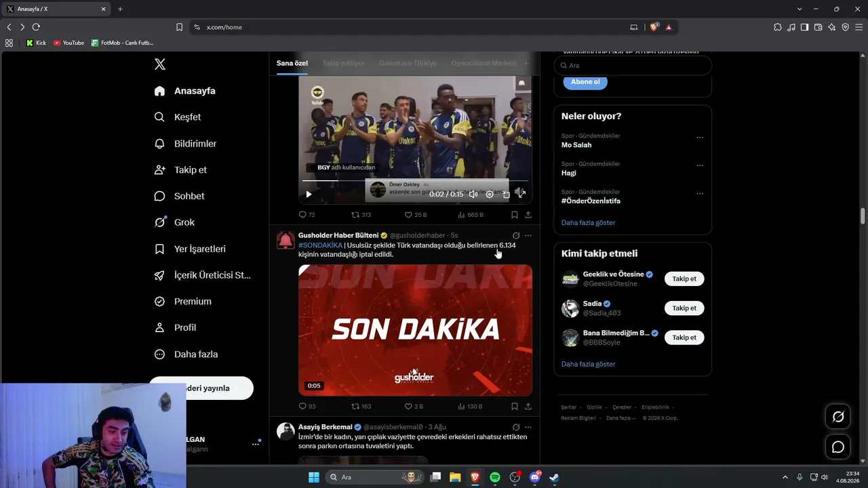The image size is (868, 488).
Task: Open Yer İşaretleri bookmarks
Action: (190, 249)
